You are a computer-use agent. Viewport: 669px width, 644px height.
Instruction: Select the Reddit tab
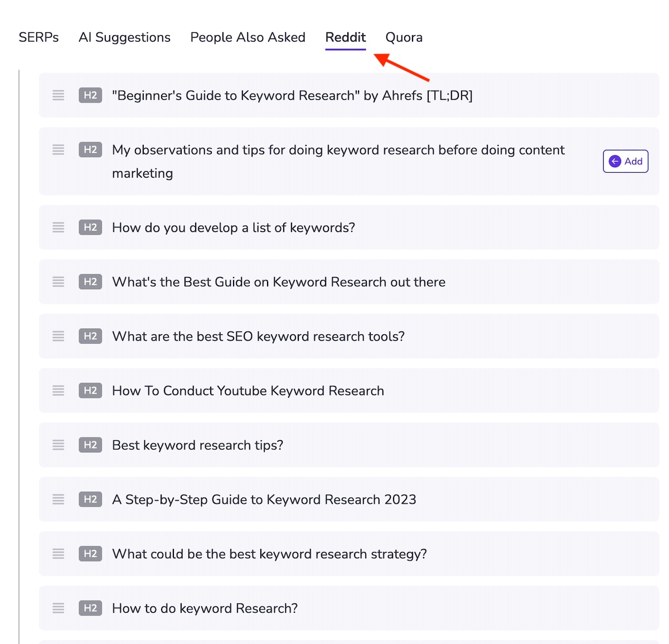coord(345,37)
